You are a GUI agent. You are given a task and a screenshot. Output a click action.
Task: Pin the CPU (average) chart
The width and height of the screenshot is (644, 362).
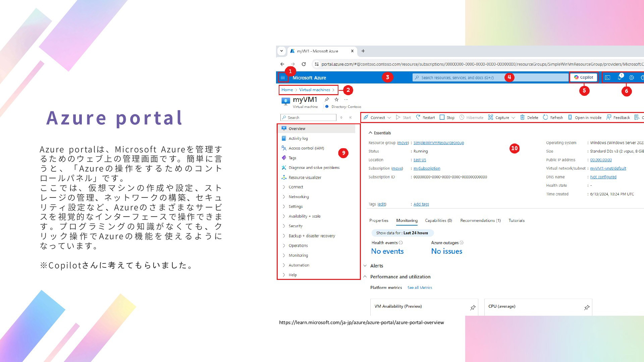(x=587, y=308)
